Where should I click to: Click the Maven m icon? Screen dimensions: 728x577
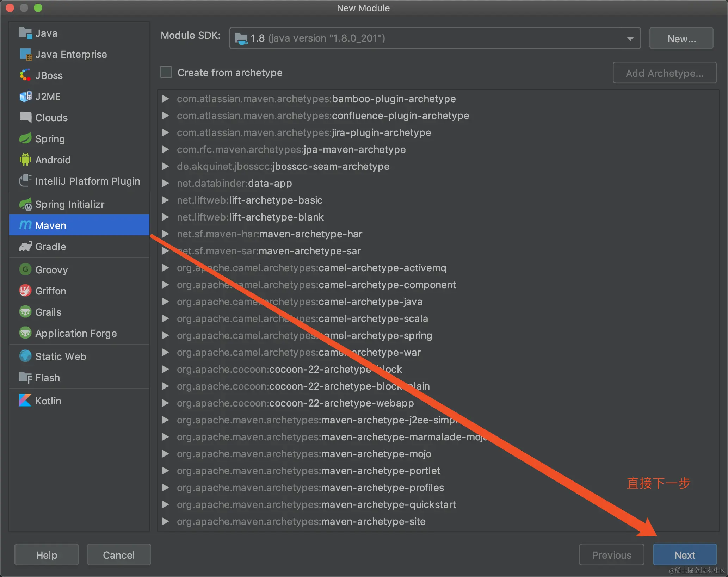(x=25, y=225)
